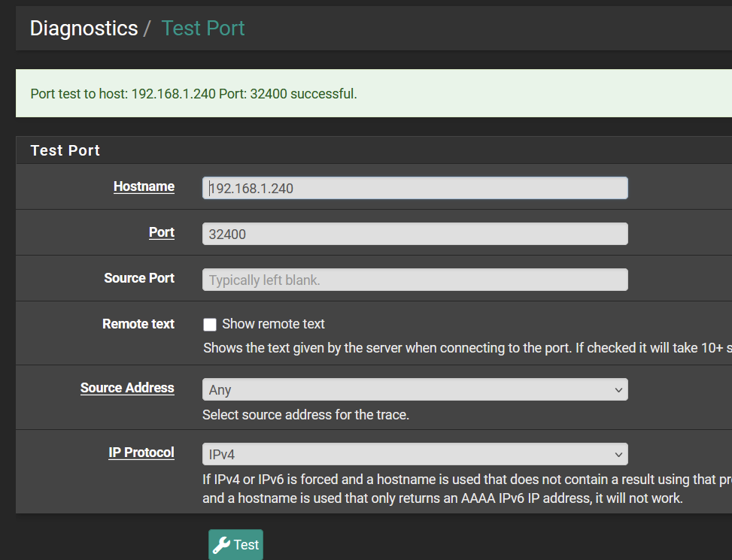Open the IP Protocol dropdown showing IPv4
The image size is (732, 560).
415,454
